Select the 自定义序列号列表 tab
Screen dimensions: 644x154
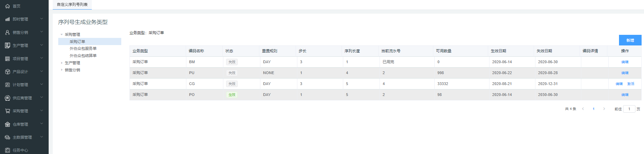coord(72,4)
